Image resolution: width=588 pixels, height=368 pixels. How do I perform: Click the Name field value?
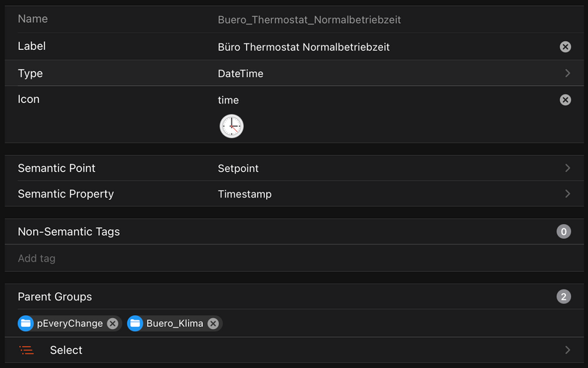(x=309, y=20)
